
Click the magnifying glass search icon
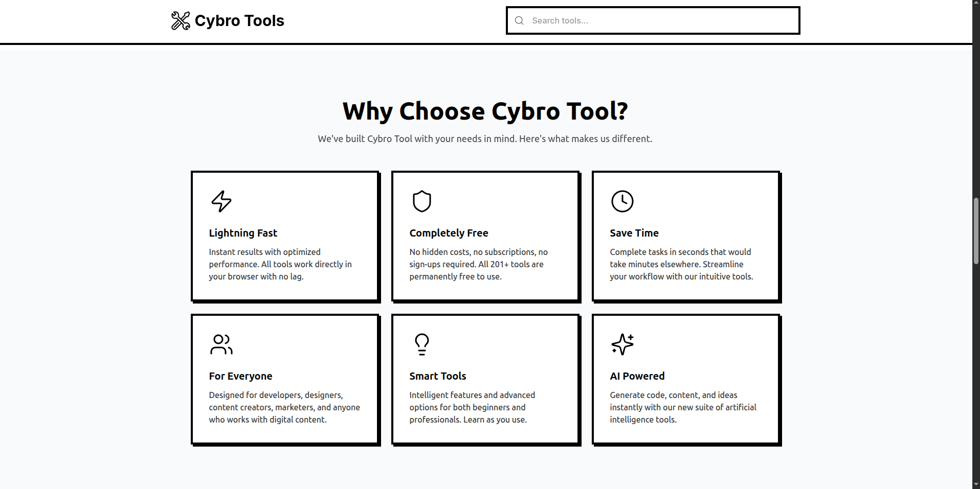pos(519,20)
